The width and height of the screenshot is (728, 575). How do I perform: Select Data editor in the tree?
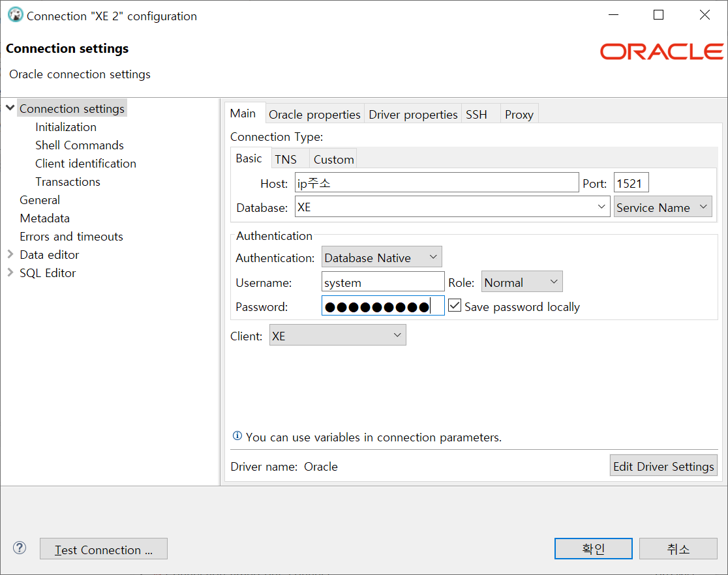point(49,254)
